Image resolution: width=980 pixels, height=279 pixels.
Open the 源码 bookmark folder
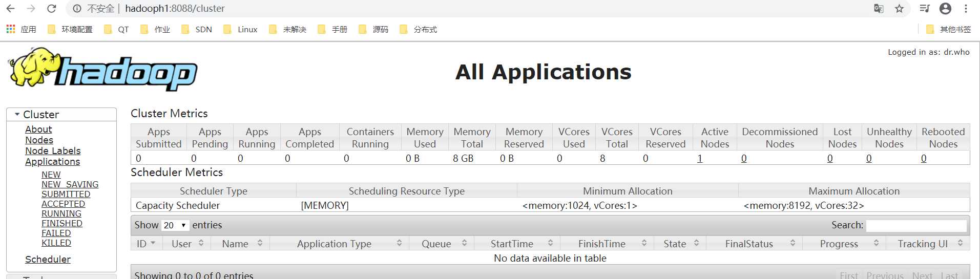click(x=373, y=29)
